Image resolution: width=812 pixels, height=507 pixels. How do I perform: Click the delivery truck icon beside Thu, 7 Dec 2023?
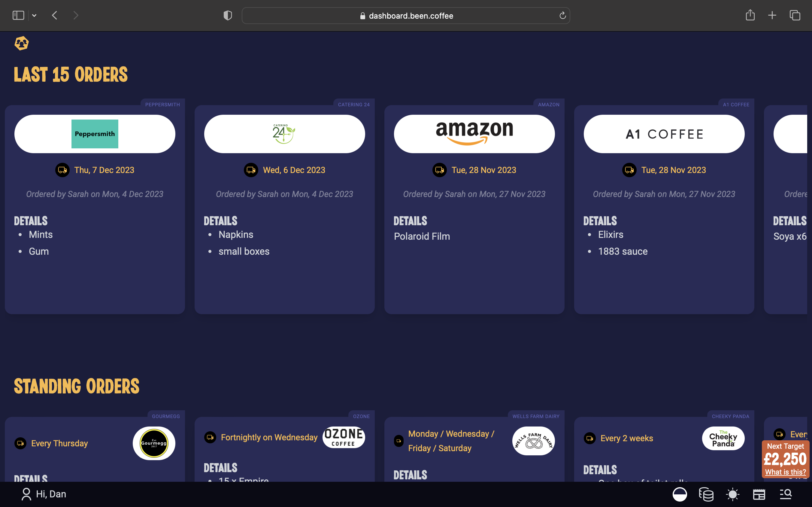[x=62, y=170]
